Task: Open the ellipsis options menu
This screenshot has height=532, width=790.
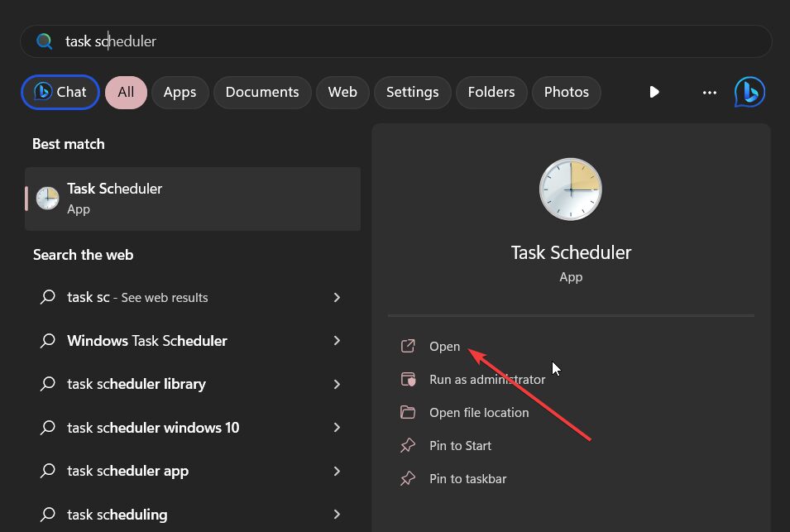Action: coord(709,92)
